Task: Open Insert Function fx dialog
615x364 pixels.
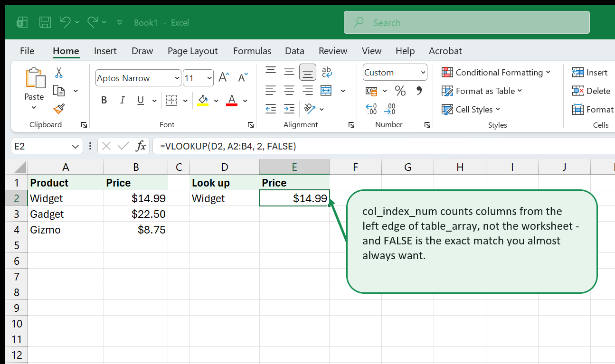Action: point(141,146)
